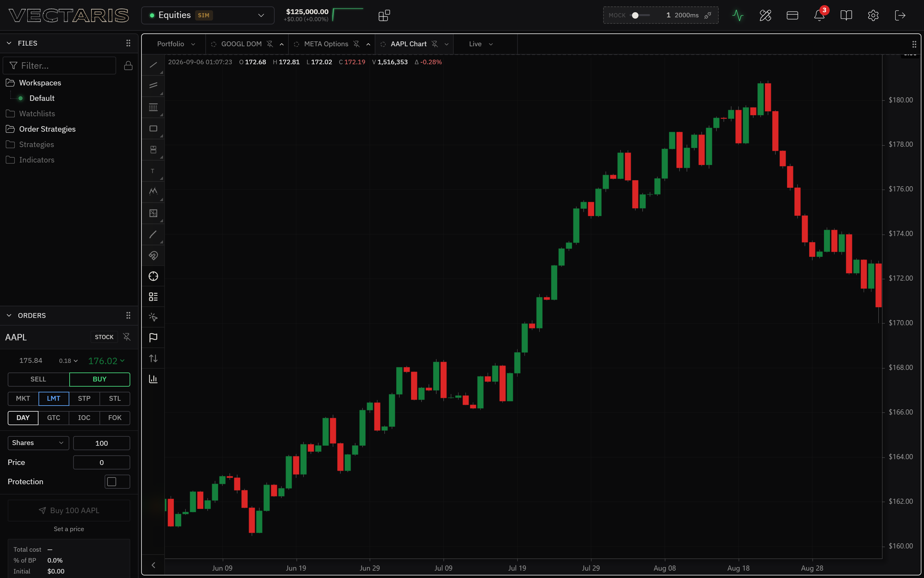Select SELL order side
Viewport: 924px width, 578px height.
pos(38,379)
